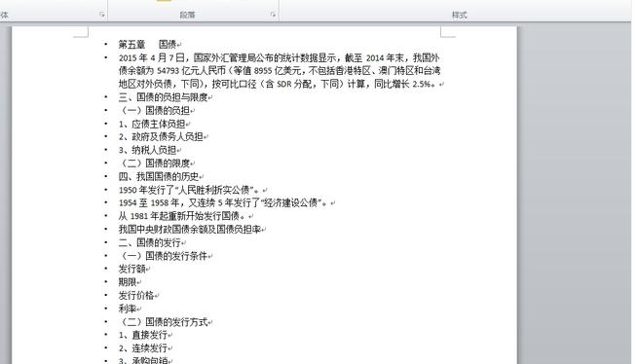Click the line 从 1981 年起重新开始发行国债

pos(183,216)
